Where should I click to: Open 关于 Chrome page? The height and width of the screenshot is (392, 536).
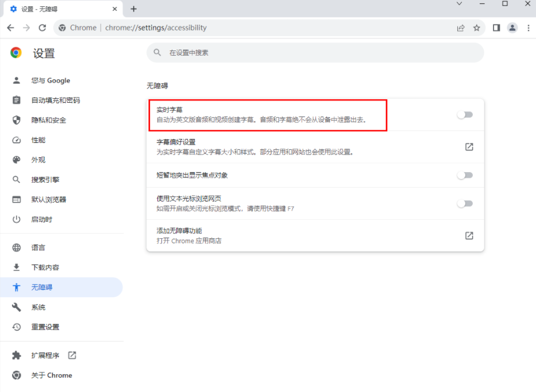[x=61, y=375]
